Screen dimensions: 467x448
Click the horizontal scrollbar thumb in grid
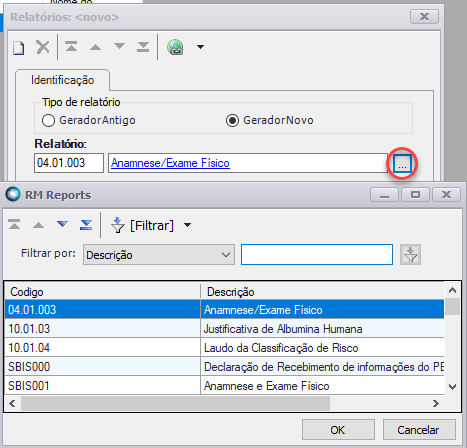175,403
